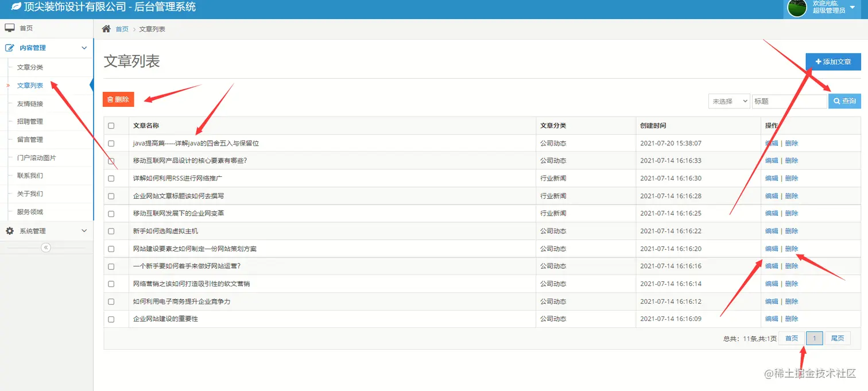The height and width of the screenshot is (391, 868).
Task: Click article title 一个新手要如何着手来做好网站运营?
Action: pos(187,266)
